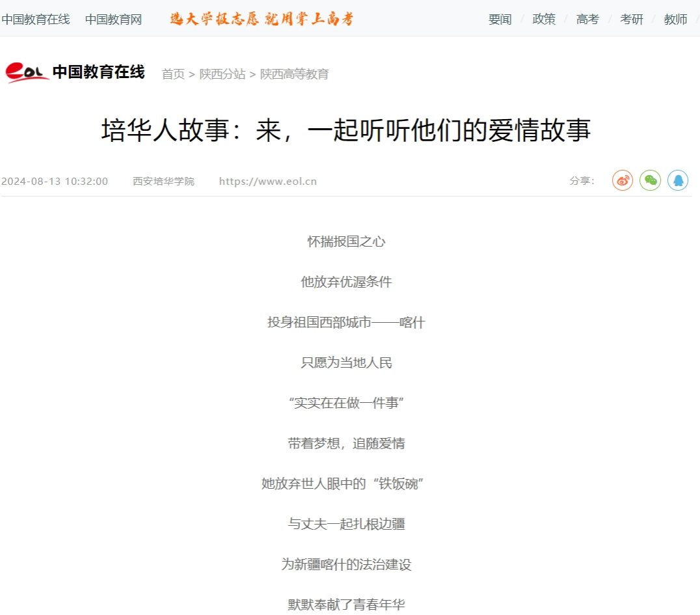This screenshot has width=700, height=615.
Task: Click the EOL 中国教育在线 logo
Action: coord(75,72)
